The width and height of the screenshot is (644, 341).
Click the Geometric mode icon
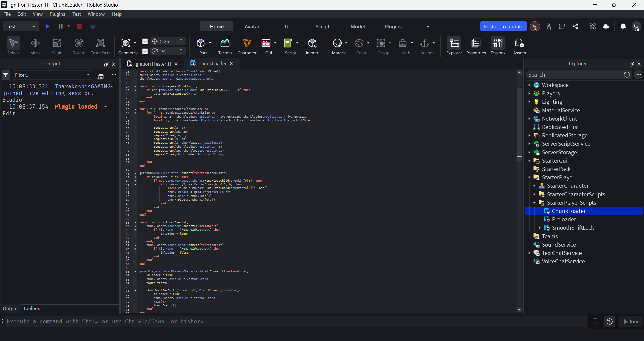tap(126, 43)
